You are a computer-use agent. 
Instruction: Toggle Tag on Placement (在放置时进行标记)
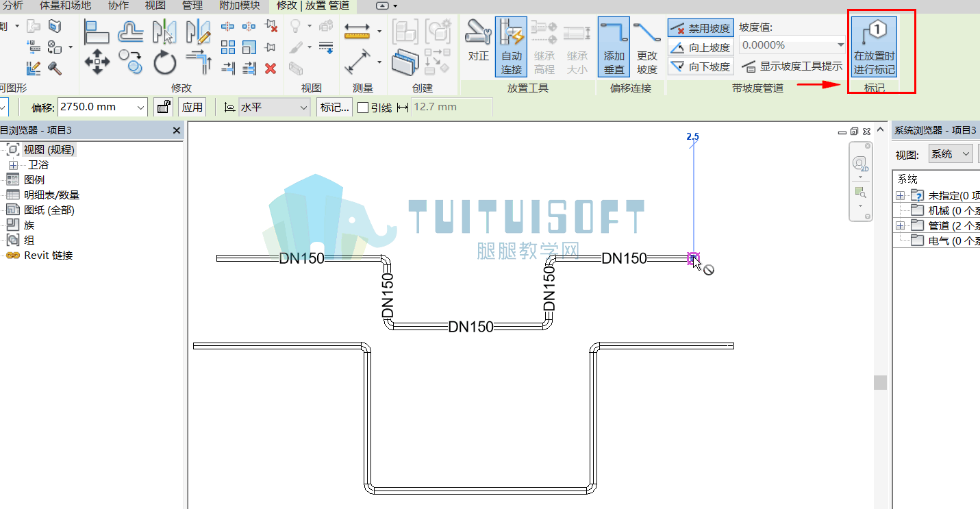pyautogui.click(x=875, y=47)
